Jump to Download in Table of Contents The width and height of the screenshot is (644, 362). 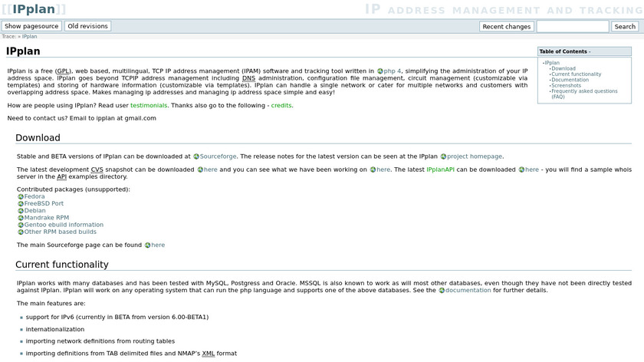(x=563, y=68)
